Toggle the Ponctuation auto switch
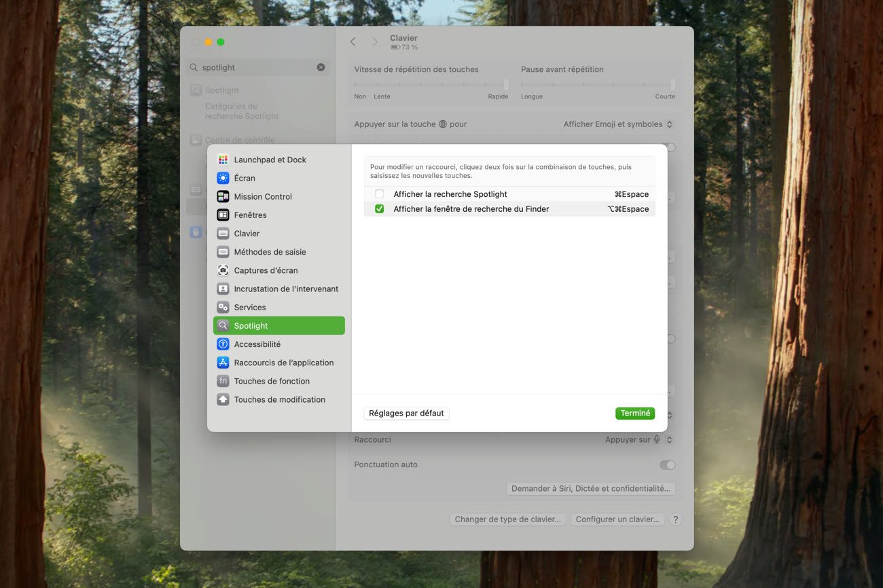883x588 pixels. click(x=668, y=465)
